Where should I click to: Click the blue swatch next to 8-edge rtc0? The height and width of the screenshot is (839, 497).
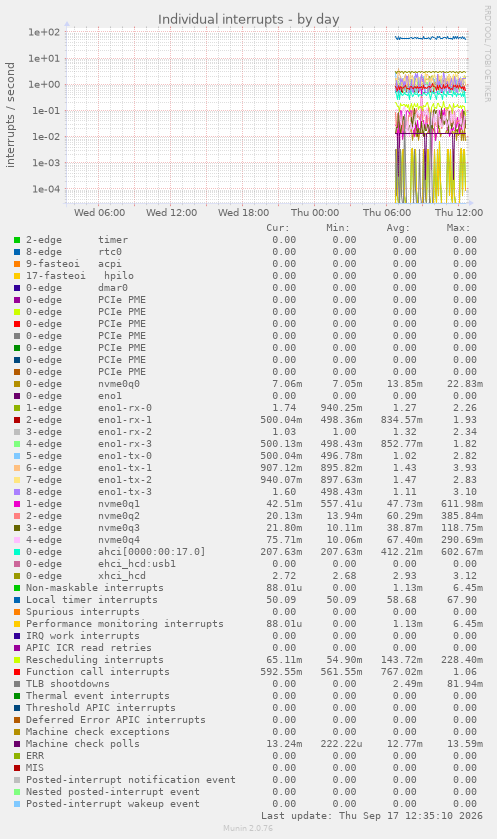tap(17, 251)
